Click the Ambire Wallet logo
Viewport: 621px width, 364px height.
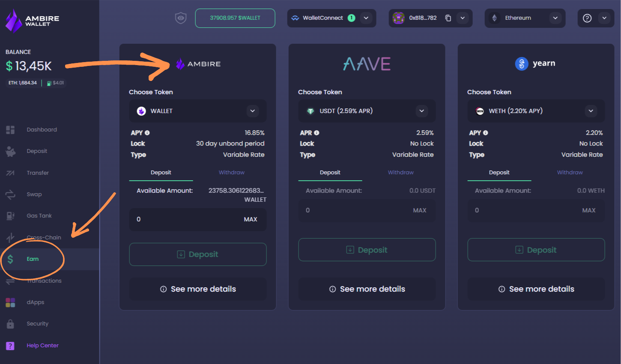(32, 21)
